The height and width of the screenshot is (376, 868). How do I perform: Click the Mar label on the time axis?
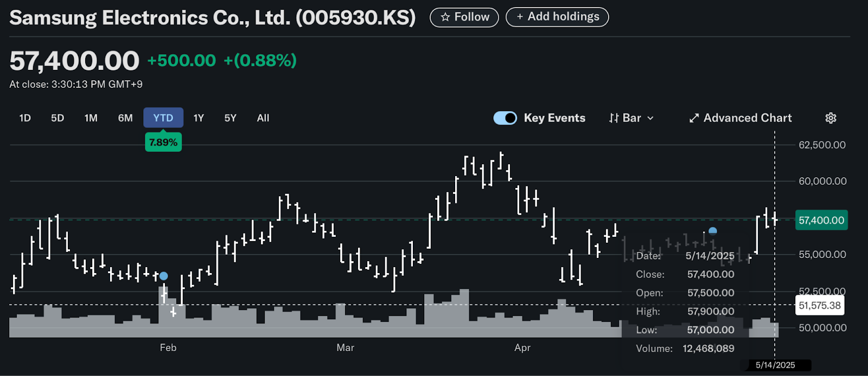point(345,348)
